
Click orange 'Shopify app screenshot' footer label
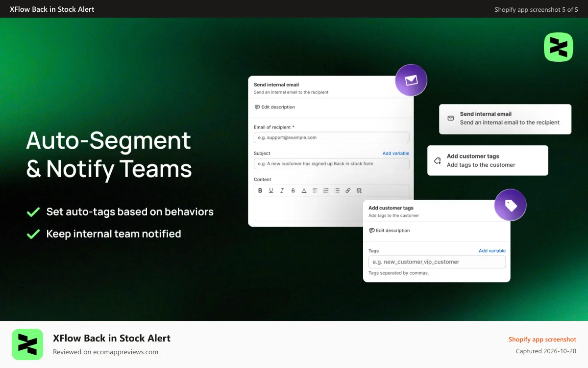pos(542,340)
